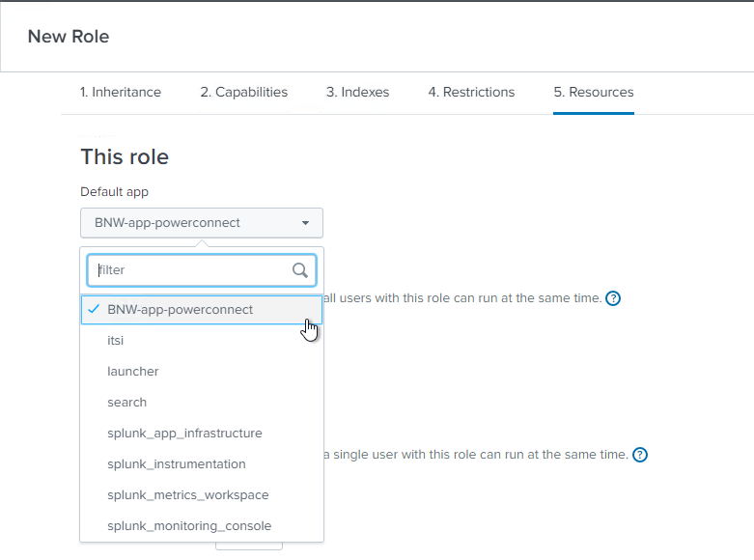
Task: Open help icon for all users limit
Action: click(x=612, y=298)
